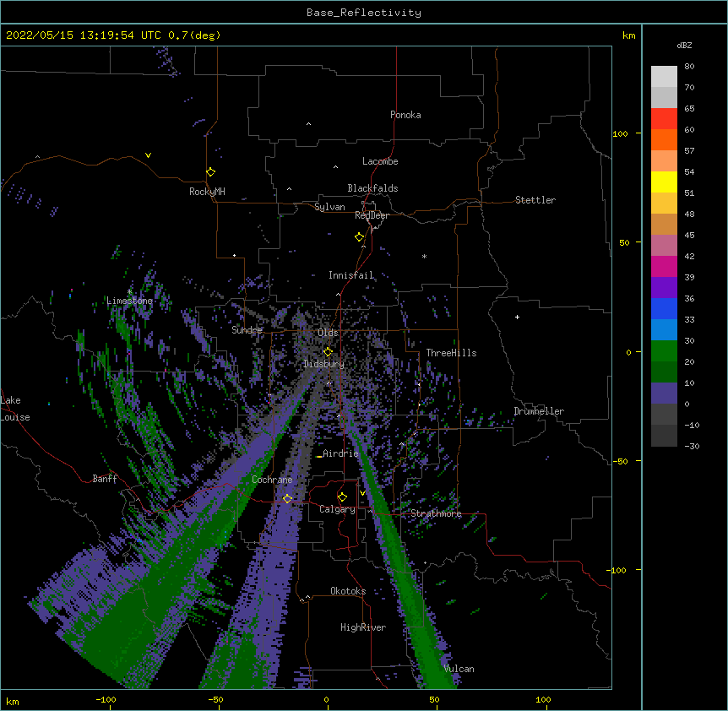Click the Base_Reflectivity title text
The height and width of the screenshot is (711, 728).
point(364,13)
